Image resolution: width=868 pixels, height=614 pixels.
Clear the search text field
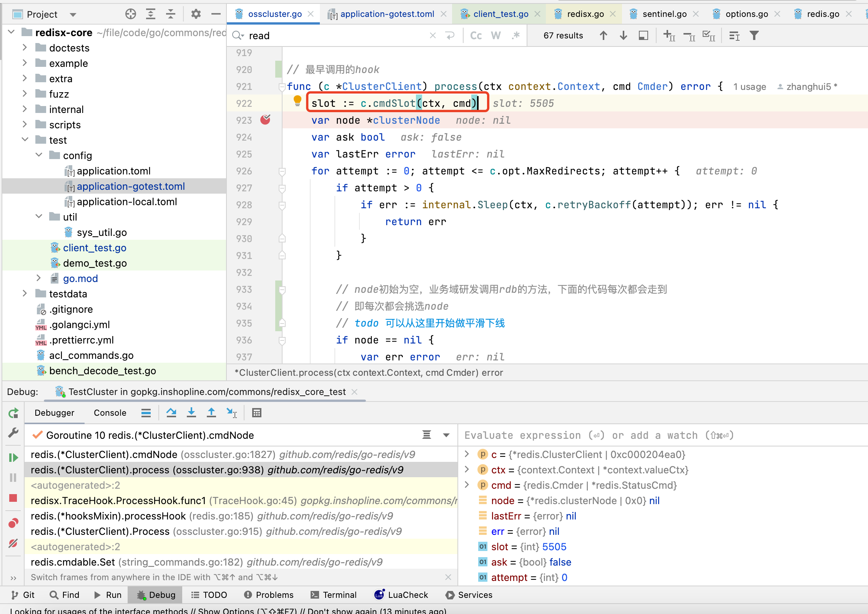click(433, 36)
